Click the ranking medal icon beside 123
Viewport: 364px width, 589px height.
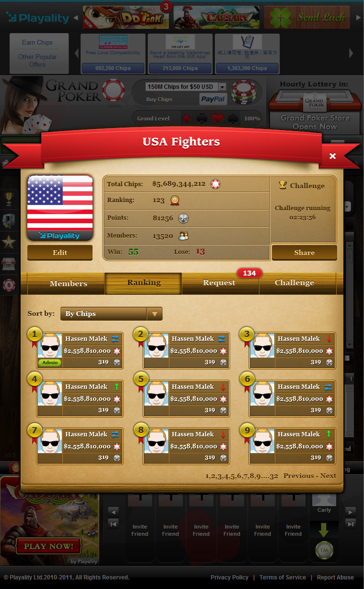175,200
